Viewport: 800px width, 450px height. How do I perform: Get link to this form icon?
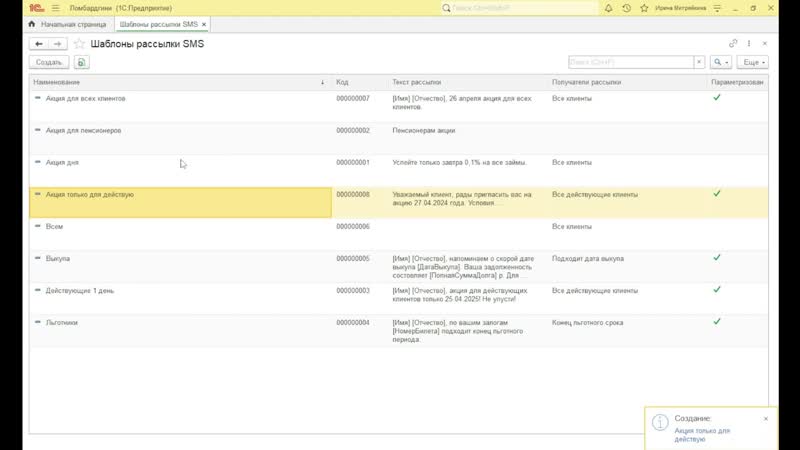[733, 44]
